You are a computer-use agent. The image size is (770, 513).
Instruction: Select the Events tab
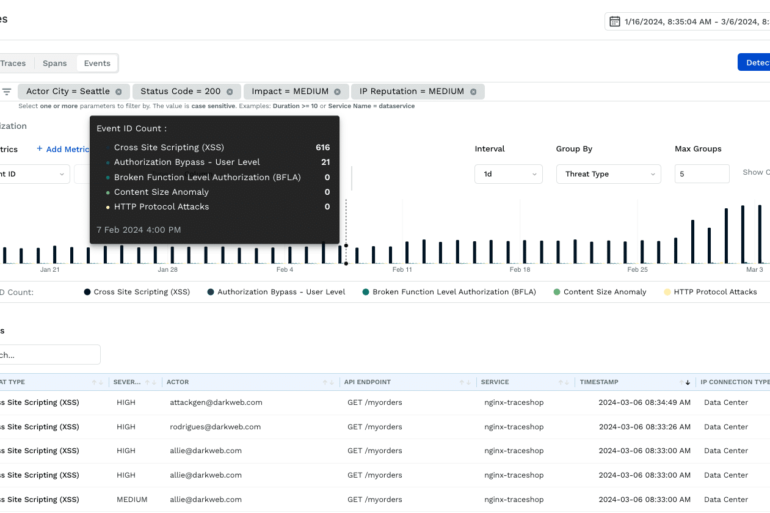pyautogui.click(x=97, y=63)
